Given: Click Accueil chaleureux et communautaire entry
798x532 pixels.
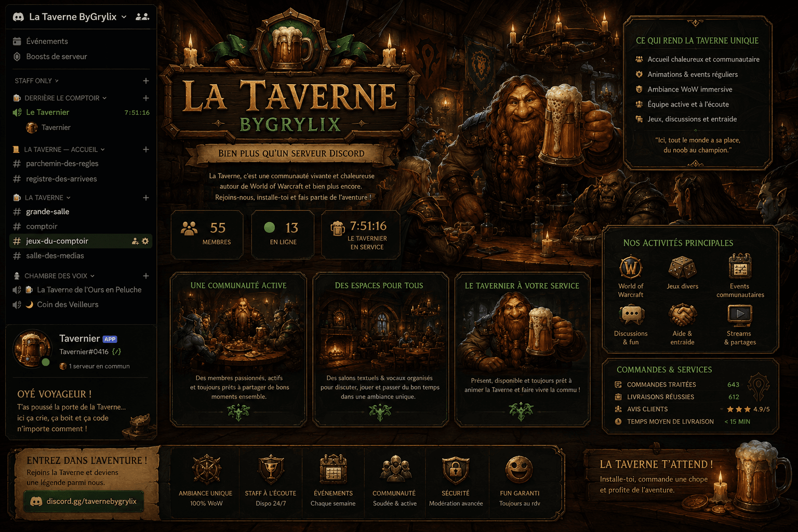Looking at the screenshot, I should (x=697, y=59).
